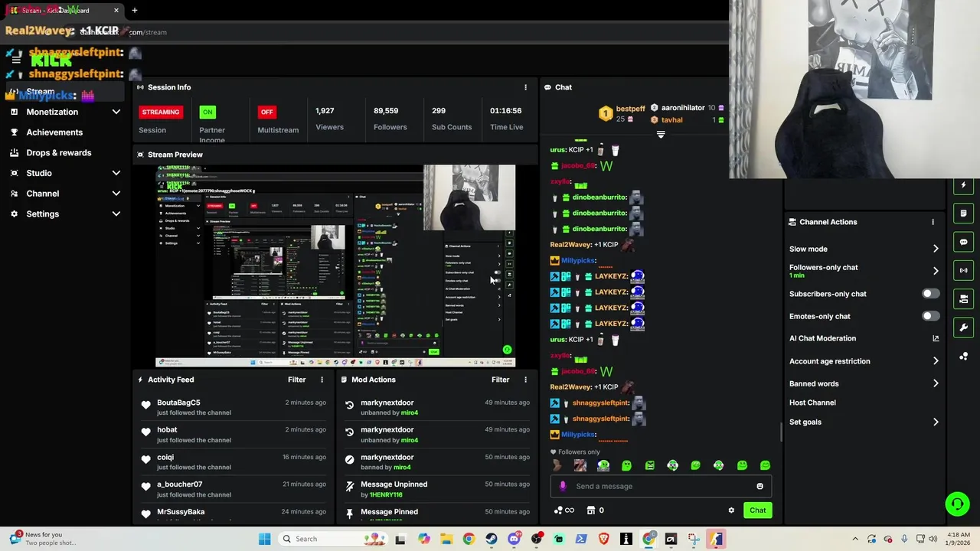Switch to the Stream - Kick Dashboard browser tab
Viewport: 980px width, 551px height.
63,10
